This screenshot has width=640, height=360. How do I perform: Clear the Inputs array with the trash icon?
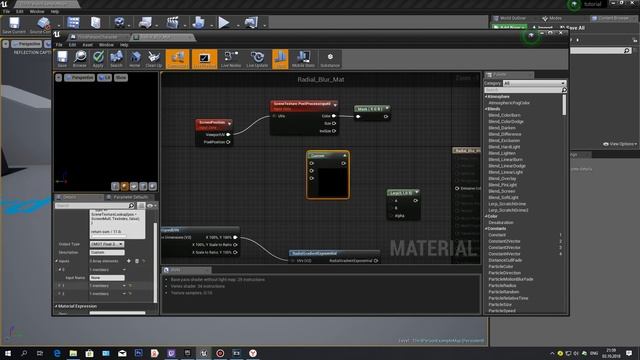tap(137, 261)
